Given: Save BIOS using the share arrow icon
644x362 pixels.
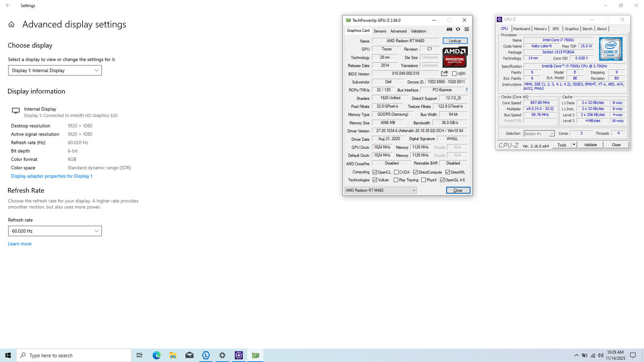Looking at the screenshot, I should pos(444,74).
